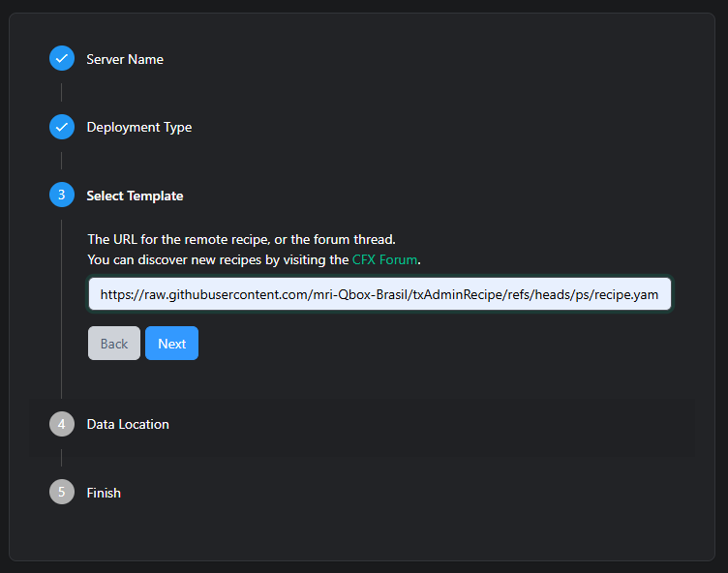728x573 pixels.
Task: Select the Finish step label
Action: click(x=104, y=493)
